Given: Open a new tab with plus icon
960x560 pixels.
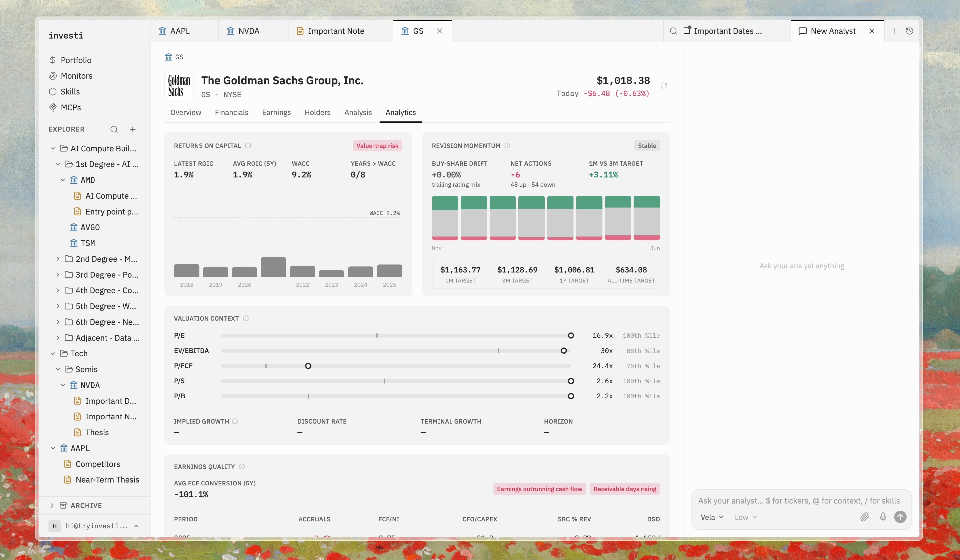Looking at the screenshot, I should click(895, 31).
